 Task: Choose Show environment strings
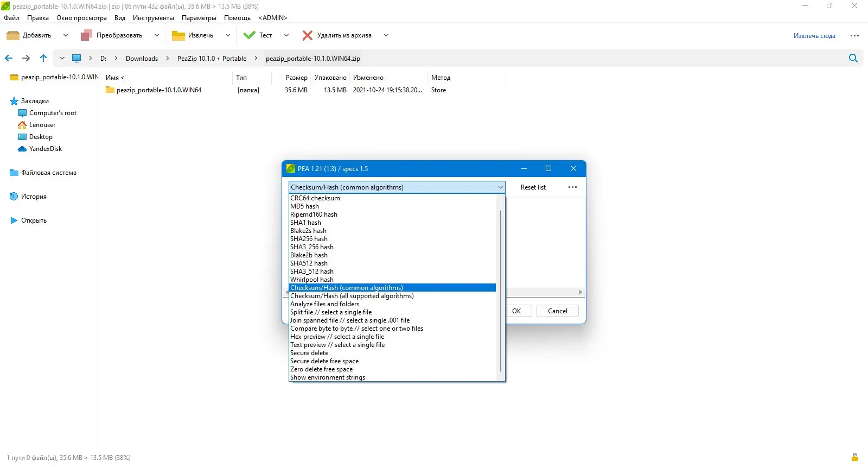click(393, 377)
